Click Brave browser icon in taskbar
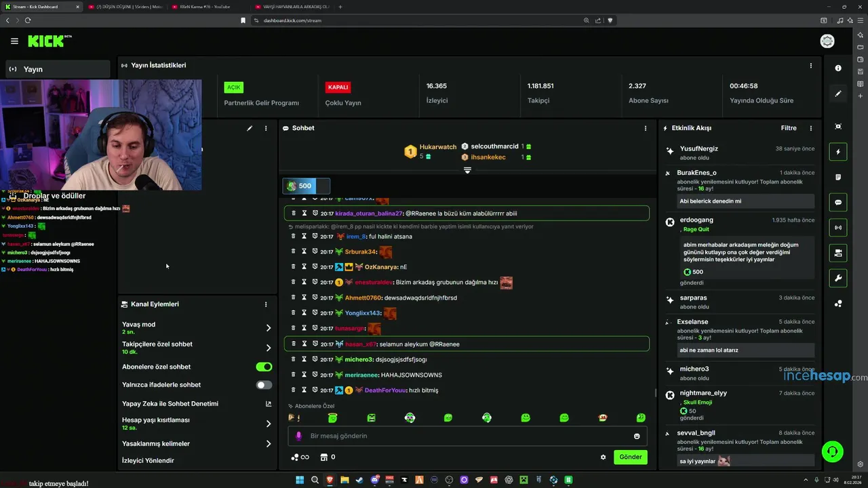The height and width of the screenshot is (488, 868). (330, 480)
